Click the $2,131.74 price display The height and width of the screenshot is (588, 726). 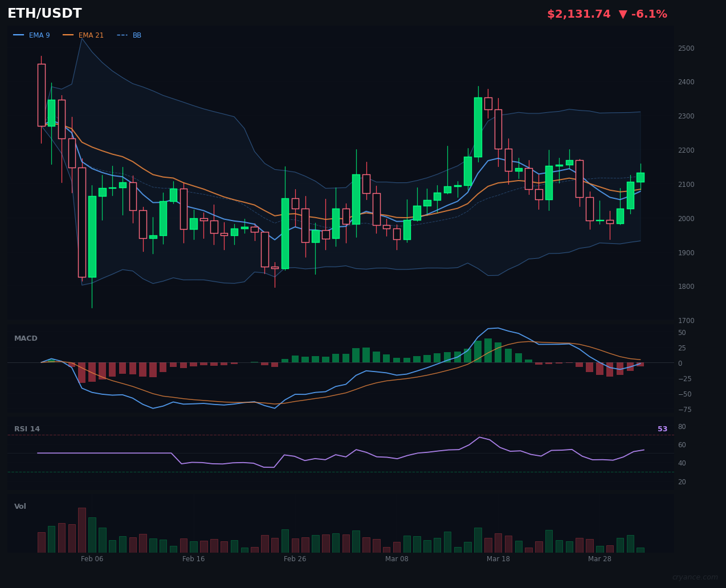tap(578, 14)
